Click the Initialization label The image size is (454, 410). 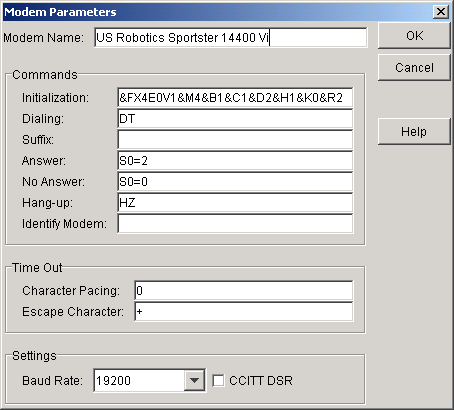56,98
